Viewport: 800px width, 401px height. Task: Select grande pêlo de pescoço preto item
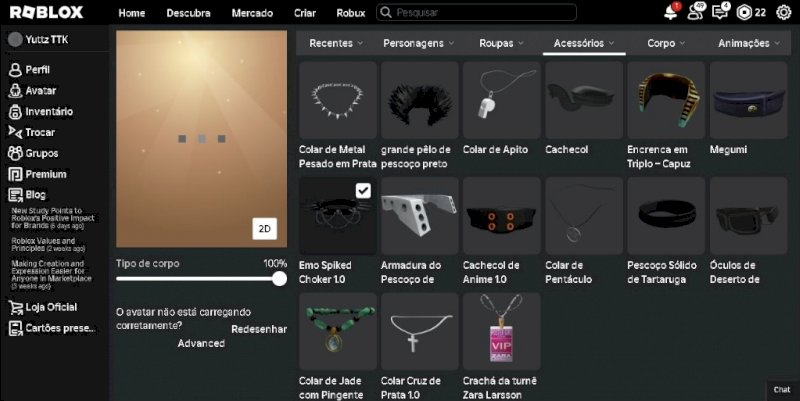[419, 100]
